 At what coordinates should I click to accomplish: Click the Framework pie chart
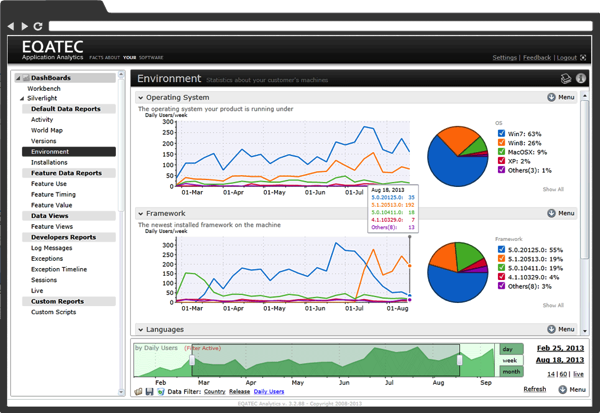coord(458,272)
